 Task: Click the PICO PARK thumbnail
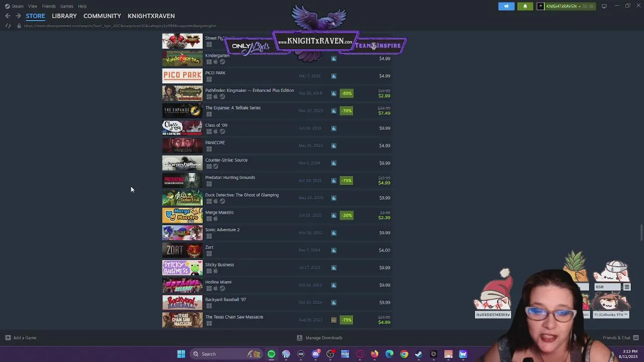pyautogui.click(x=182, y=76)
